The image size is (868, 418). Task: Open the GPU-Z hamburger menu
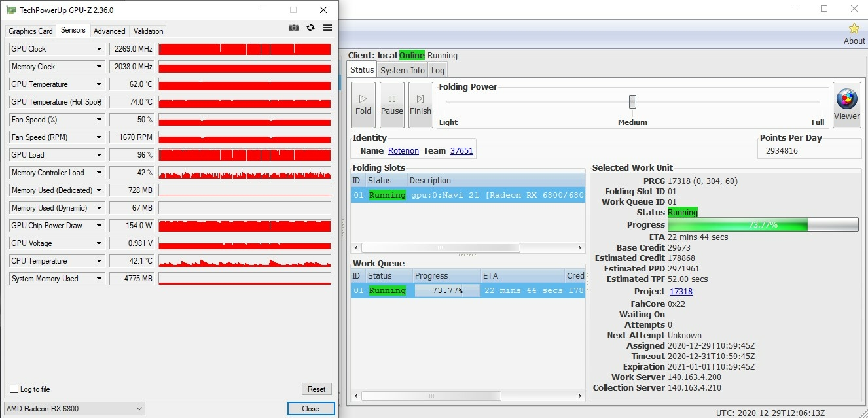click(x=327, y=27)
